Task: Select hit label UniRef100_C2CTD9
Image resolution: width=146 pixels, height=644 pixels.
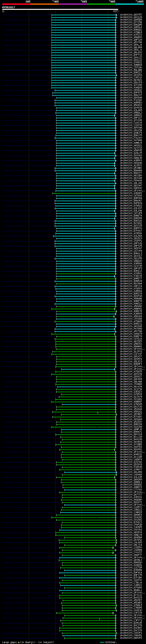Action: [131, 567]
